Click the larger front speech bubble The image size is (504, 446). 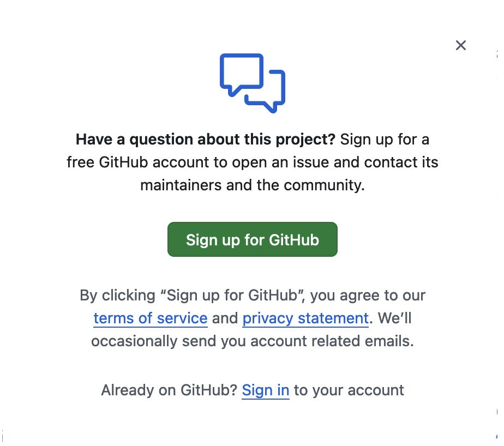242,75
